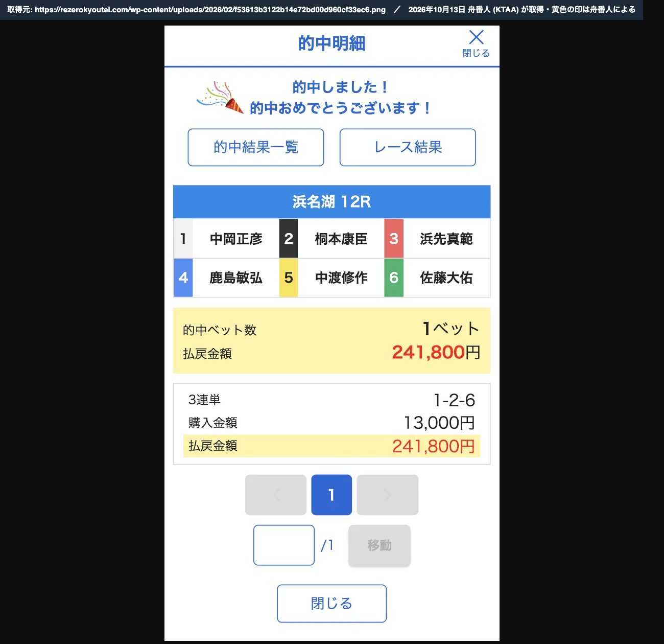This screenshot has width=664, height=644.
Task: Click racer name 佐藤大佑
Action: pyautogui.click(x=446, y=278)
